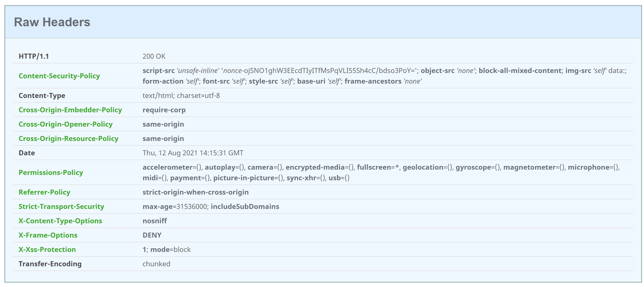Click the require-corp value

[x=164, y=110]
